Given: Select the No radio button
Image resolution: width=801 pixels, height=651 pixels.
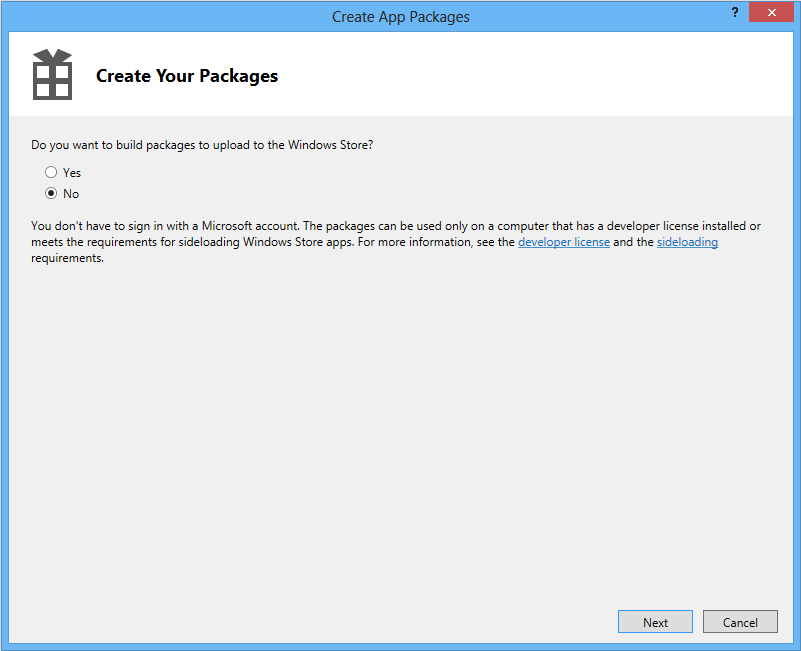Looking at the screenshot, I should (51, 193).
